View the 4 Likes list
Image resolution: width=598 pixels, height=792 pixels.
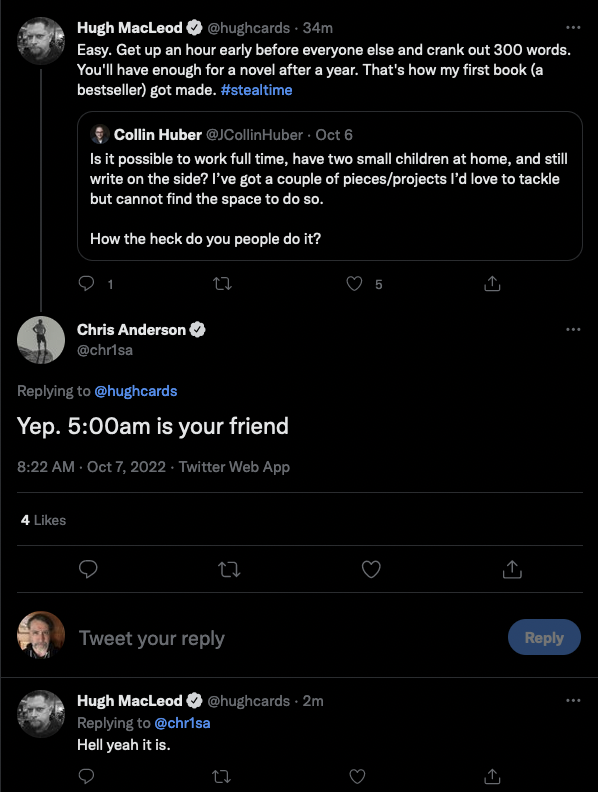43,520
